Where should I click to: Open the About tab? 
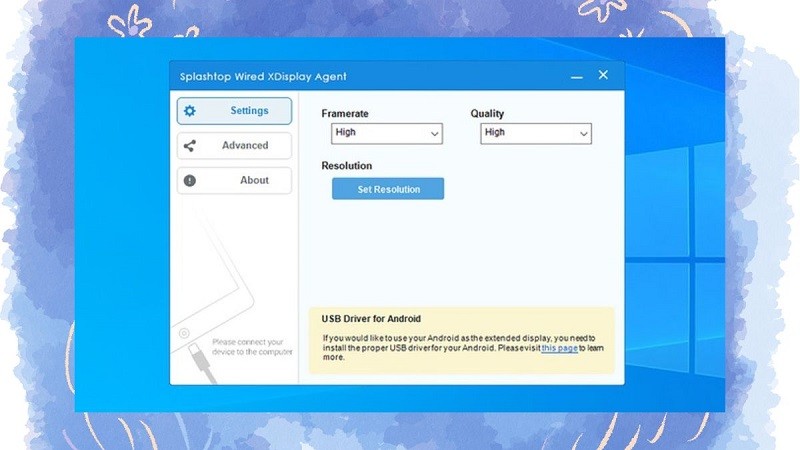[235, 181]
